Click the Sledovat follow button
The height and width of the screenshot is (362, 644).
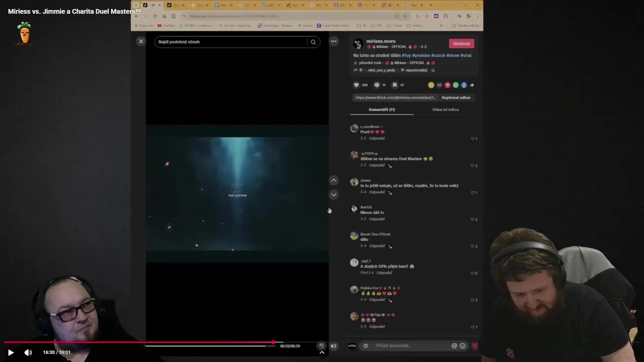click(x=461, y=44)
